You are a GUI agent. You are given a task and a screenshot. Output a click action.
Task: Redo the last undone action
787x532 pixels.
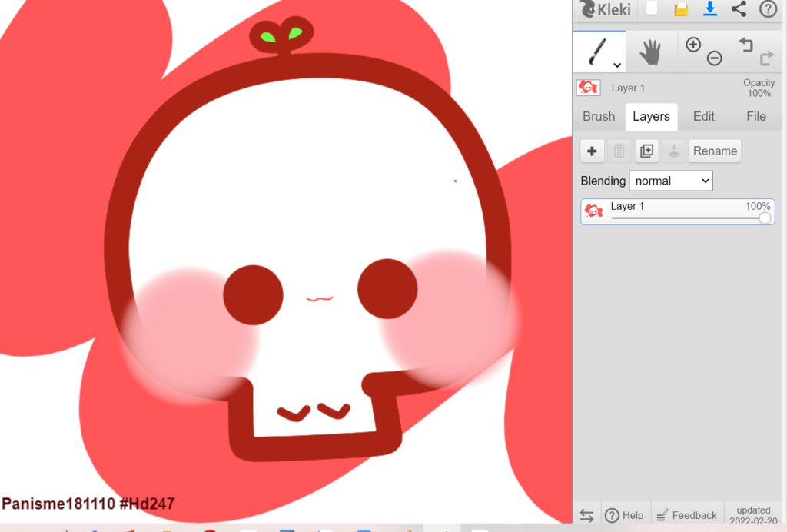tap(766, 58)
